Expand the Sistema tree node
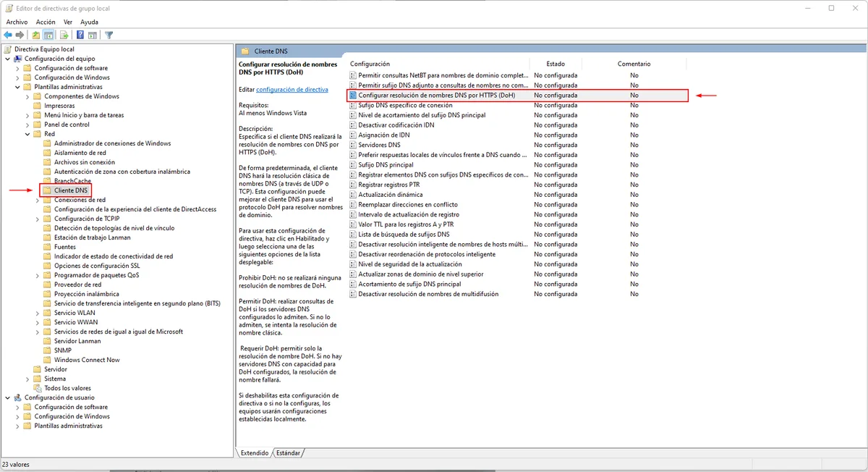 pos(27,379)
